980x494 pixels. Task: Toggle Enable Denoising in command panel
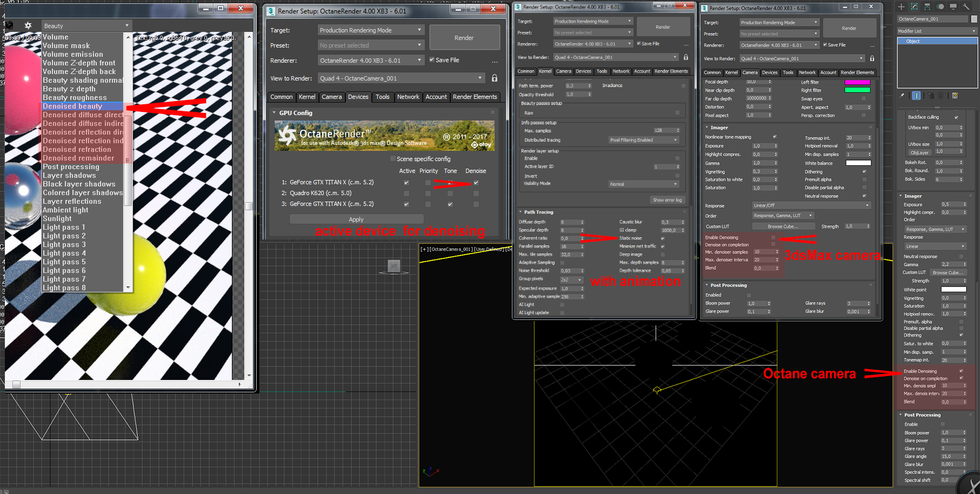[961, 371]
